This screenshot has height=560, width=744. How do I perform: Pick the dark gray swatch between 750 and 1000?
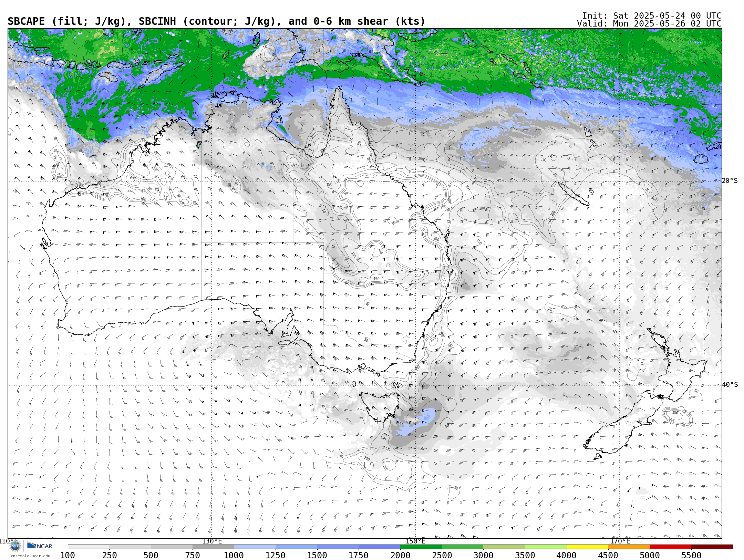point(213,547)
